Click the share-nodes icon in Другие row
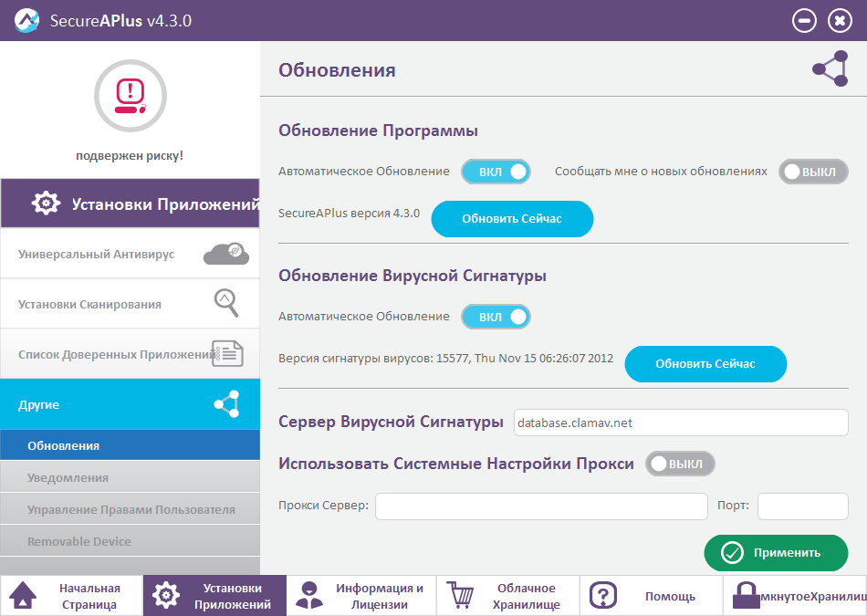Image resolution: width=867 pixels, height=616 pixels. 226,404
